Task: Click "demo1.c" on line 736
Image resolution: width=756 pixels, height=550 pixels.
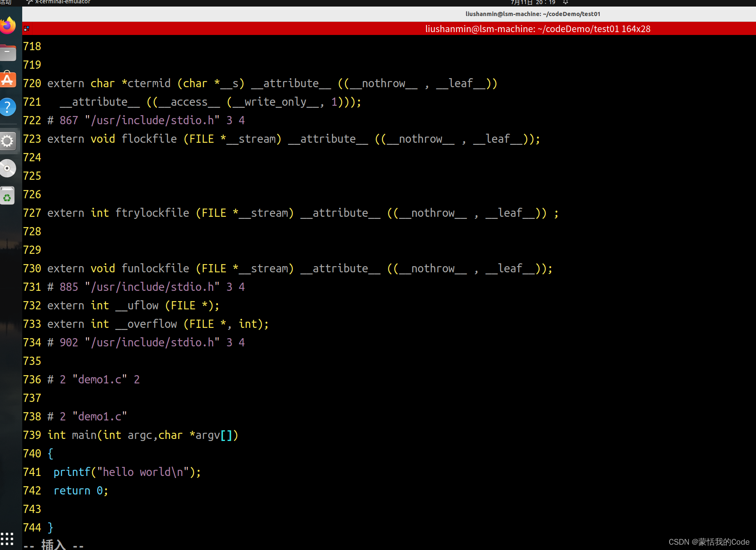Action: coord(100,380)
